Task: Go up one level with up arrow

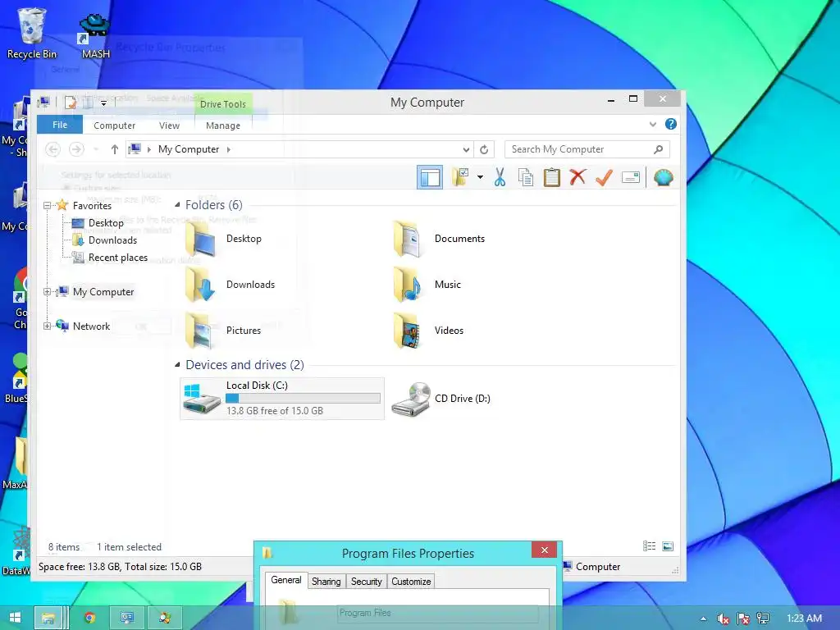Action: [115, 149]
